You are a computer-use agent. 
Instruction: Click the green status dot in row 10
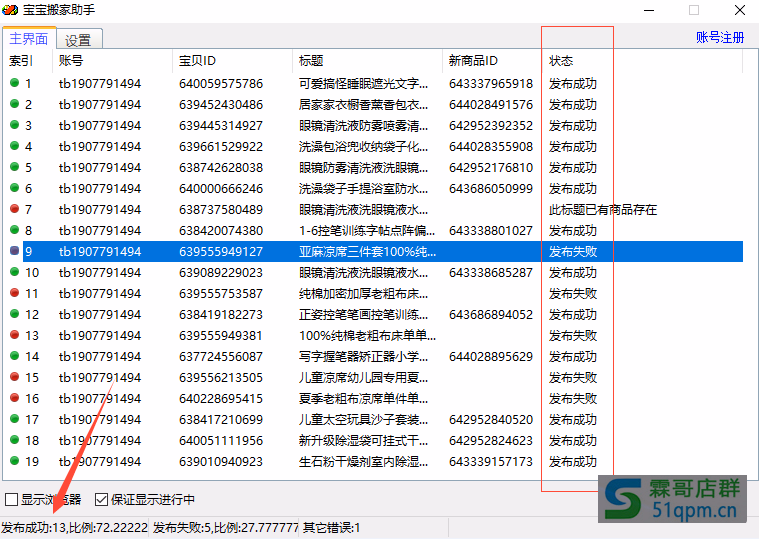point(15,271)
